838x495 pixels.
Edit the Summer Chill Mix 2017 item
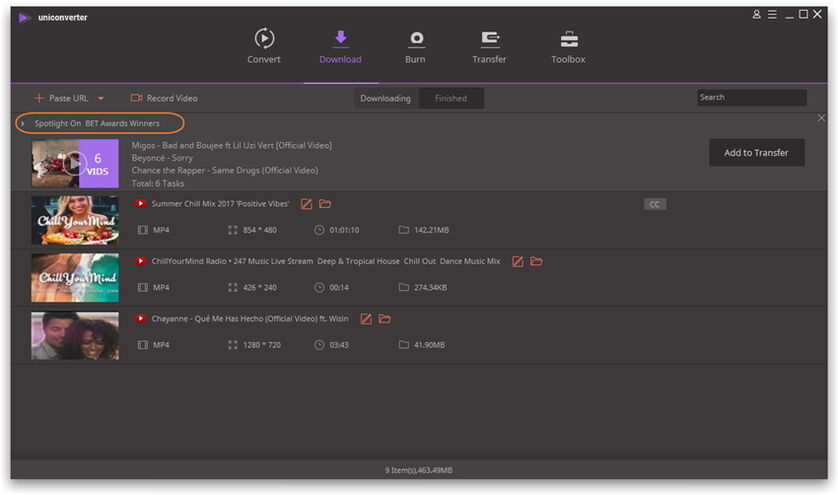[x=306, y=204]
